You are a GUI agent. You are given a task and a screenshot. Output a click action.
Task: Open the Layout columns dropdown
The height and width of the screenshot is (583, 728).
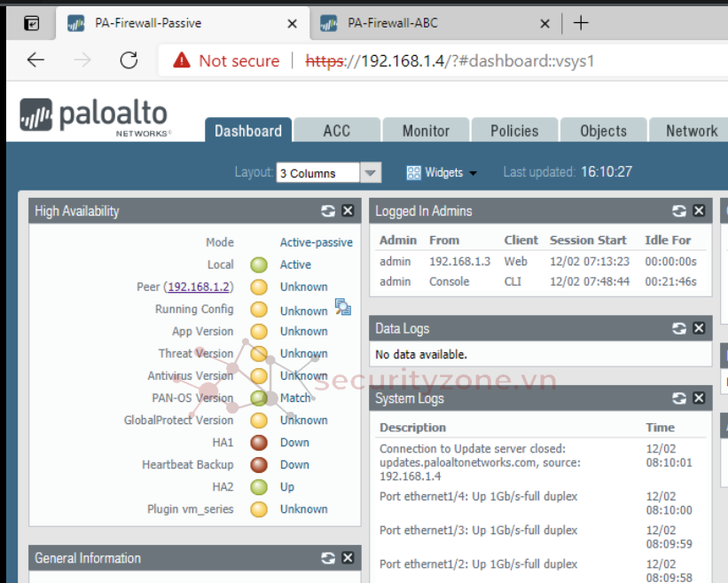pos(371,173)
